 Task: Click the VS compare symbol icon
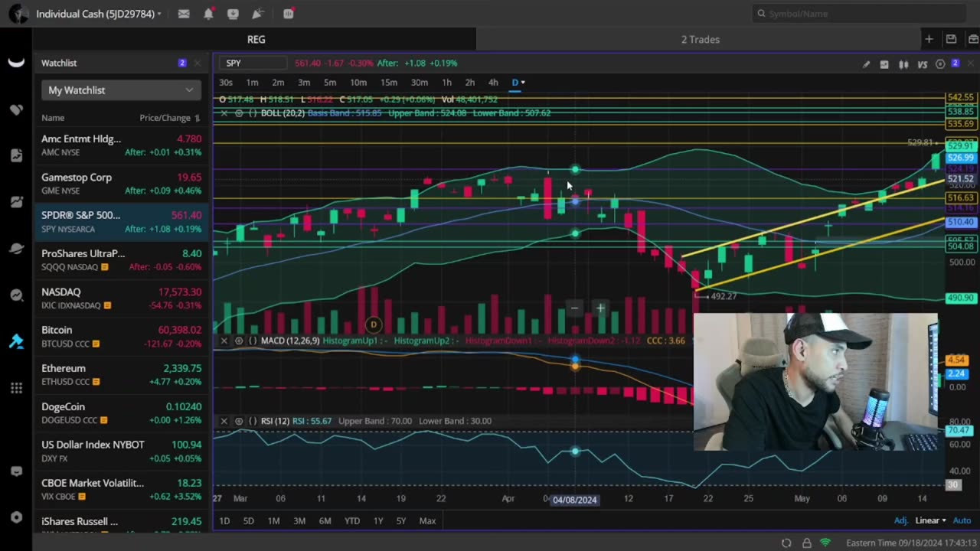coord(923,64)
